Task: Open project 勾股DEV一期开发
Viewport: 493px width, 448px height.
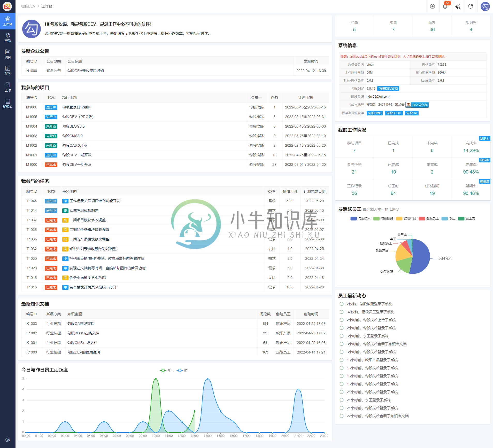Action: 77,164
